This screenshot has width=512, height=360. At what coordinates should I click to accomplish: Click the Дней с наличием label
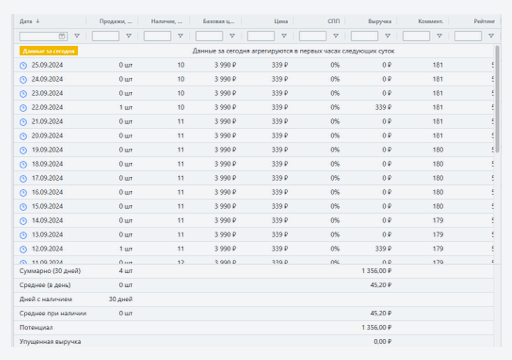pyautogui.click(x=46, y=299)
